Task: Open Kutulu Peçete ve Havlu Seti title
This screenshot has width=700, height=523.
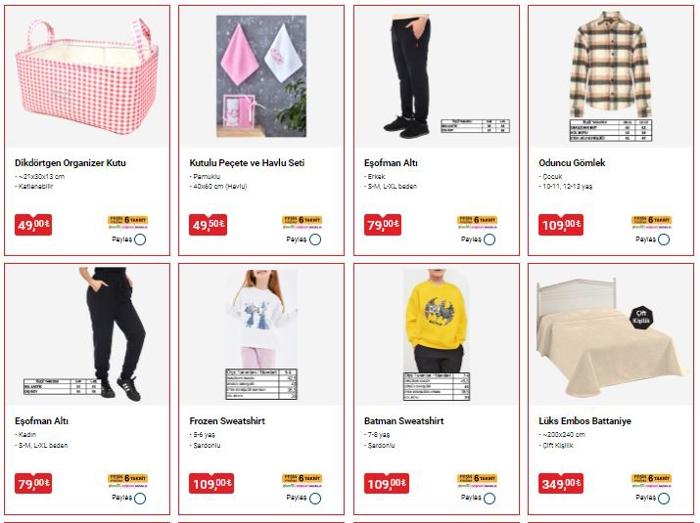Action: click(247, 163)
